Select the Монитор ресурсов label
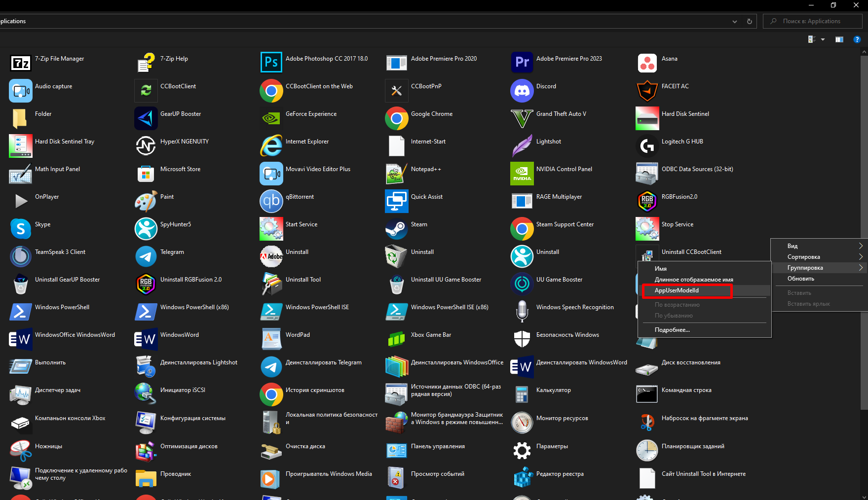Screen dimensions: 868x500 (x=562, y=418)
